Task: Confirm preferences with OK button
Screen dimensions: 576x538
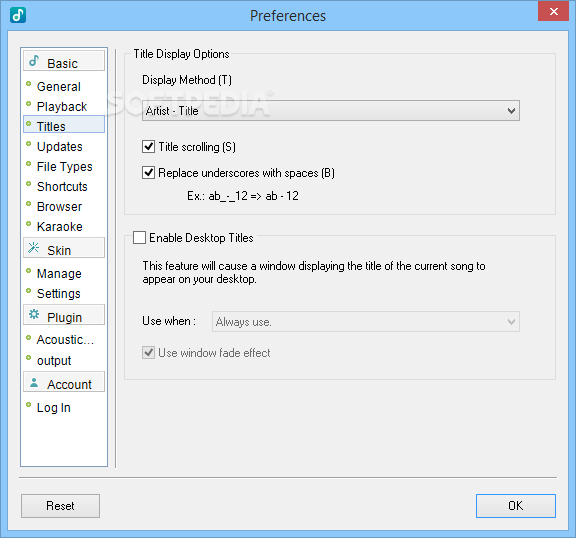Action: tap(516, 506)
